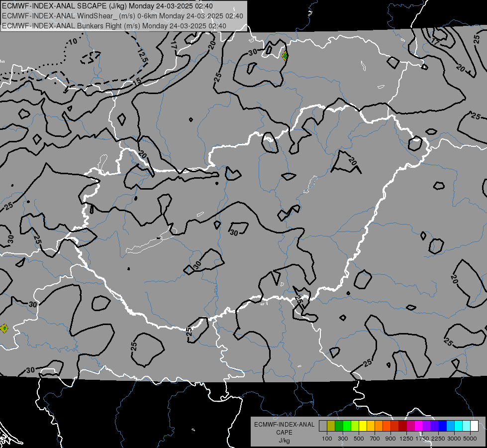Select the SBCAPE (J/kg) title line

coord(107,6)
